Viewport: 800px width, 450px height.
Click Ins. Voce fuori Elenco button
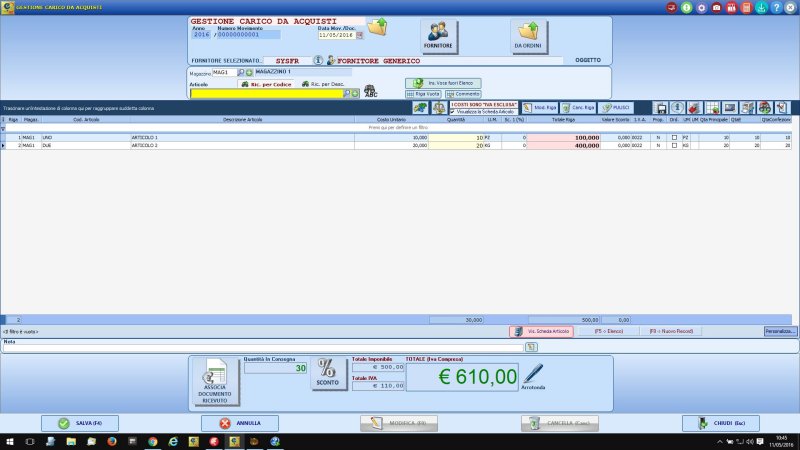443,83
